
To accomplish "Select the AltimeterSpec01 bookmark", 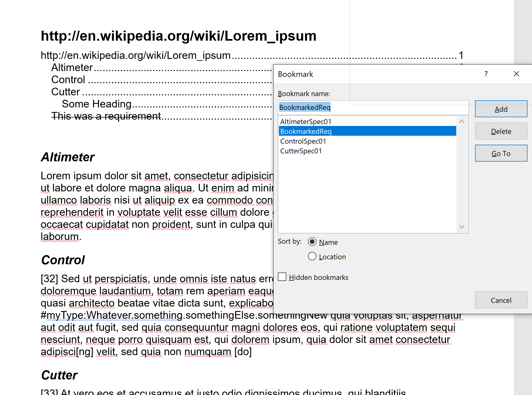I will click(367, 122).
